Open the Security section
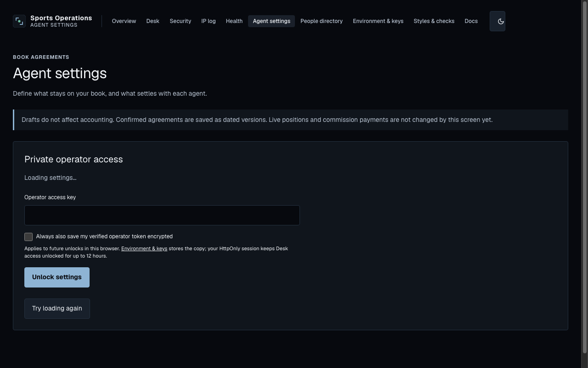 (x=181, y=21)
